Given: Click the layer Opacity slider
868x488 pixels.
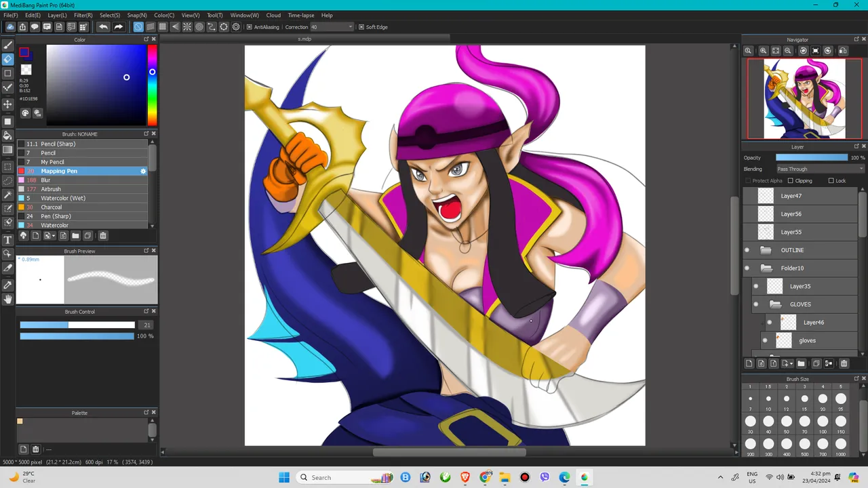Looking at the screenshot, I should [x=812, y=158].
